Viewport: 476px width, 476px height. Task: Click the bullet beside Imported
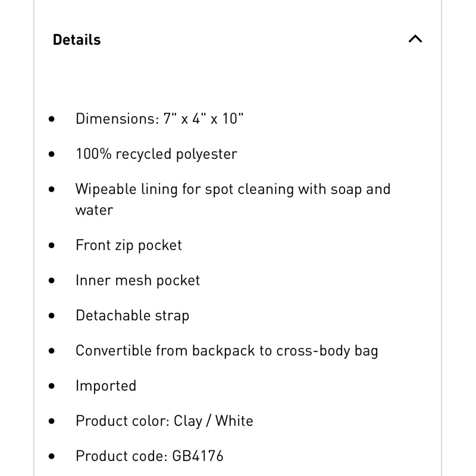52,386
